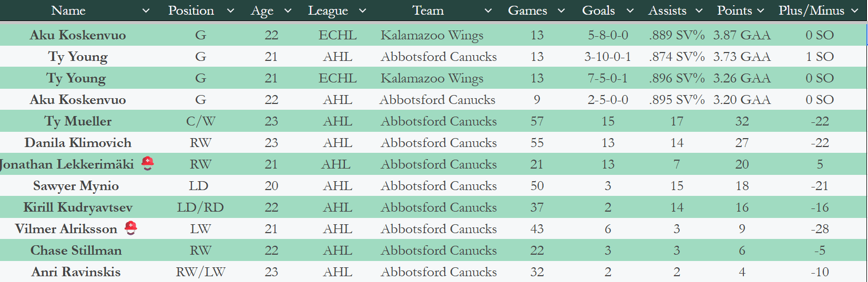Screen dimensions: 868x282
Task: Expand the League column filter chevron
Action: point(362,11)
